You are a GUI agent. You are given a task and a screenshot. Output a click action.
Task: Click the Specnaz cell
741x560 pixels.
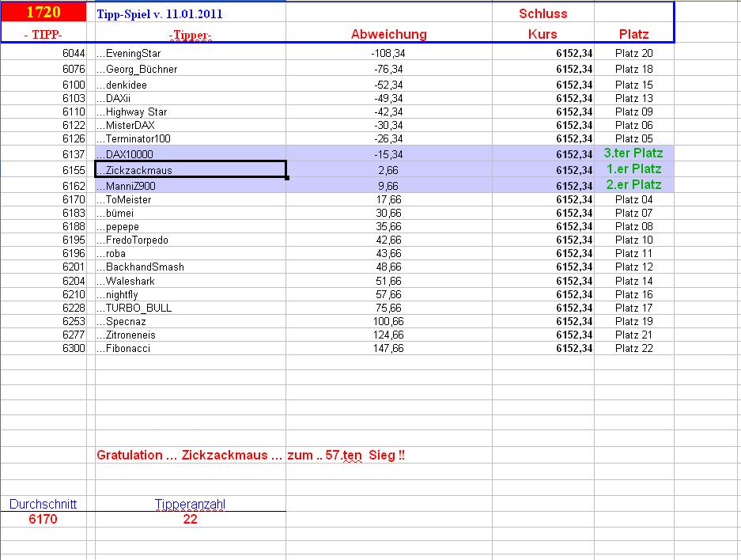click(191, 321)
